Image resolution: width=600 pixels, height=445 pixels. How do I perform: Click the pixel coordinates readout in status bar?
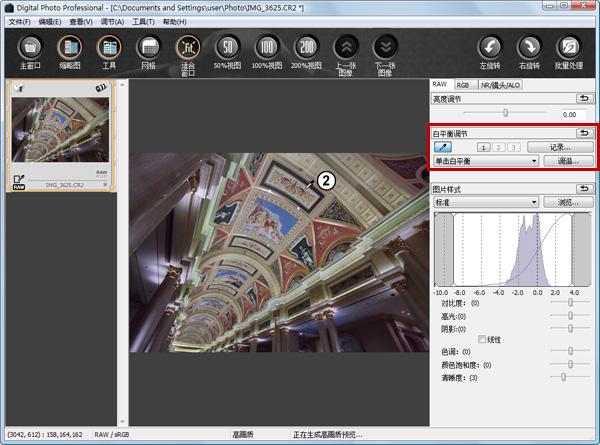click(45, 435)
